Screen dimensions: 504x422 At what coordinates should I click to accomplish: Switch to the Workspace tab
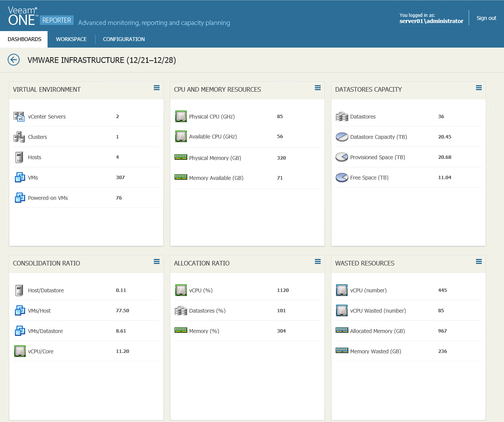[x=71, y=39]
